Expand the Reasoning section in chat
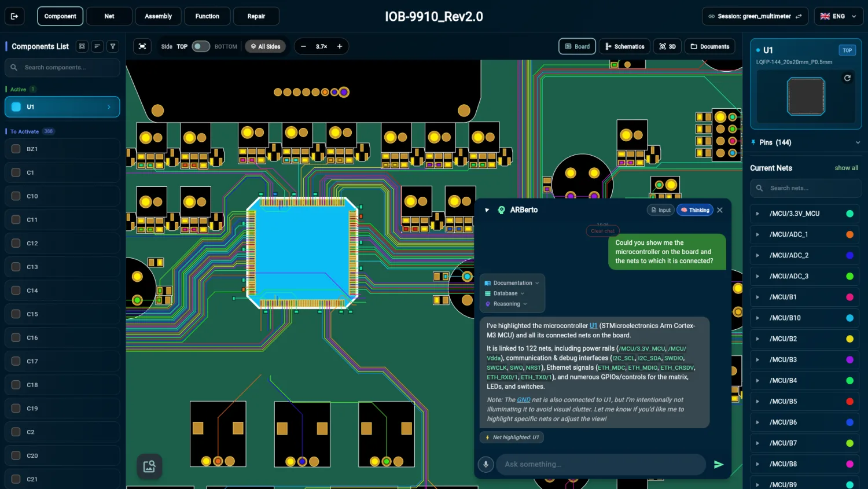This screenshot has height=489, width=868. coord(506,304)
